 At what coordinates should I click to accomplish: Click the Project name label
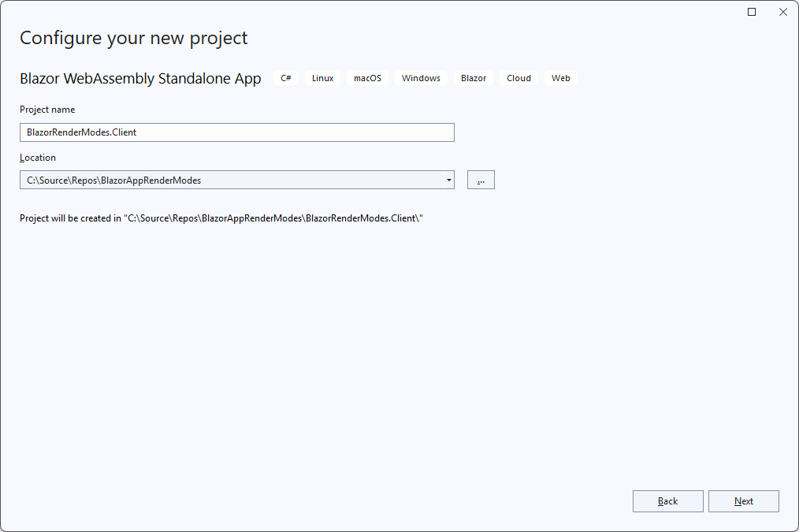pos(47,109)
